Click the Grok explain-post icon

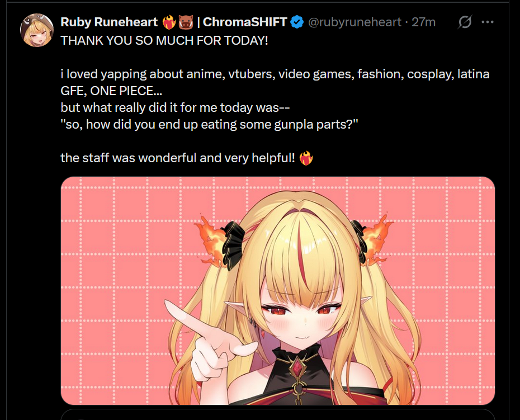[x=465, y=22]
